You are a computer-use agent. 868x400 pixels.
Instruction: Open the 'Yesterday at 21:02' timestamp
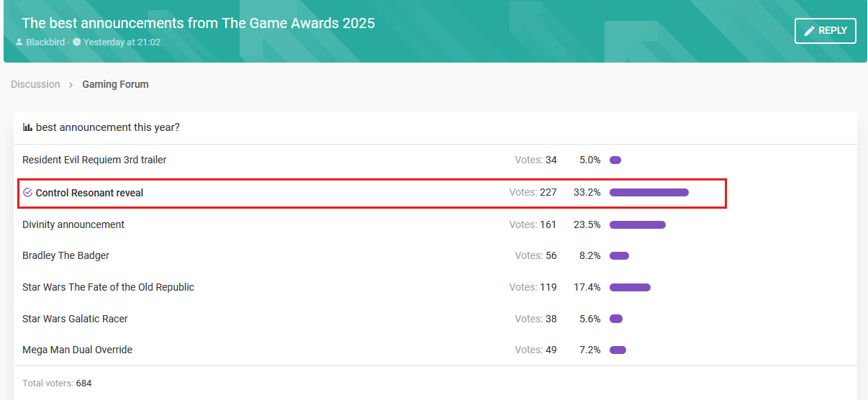point(122,42)
